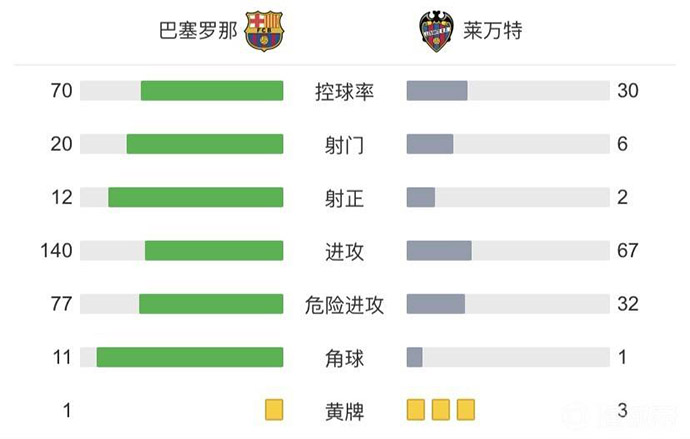Click the 控球率 stat label
Screen dimensions: 690x439
click(x=344, y=92)
